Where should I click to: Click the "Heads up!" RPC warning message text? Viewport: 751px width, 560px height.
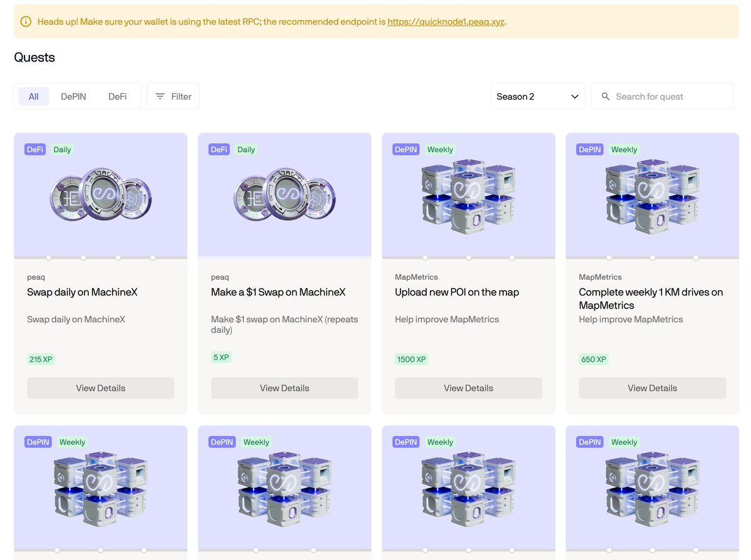pyautogui.click(x=272, y=22)
